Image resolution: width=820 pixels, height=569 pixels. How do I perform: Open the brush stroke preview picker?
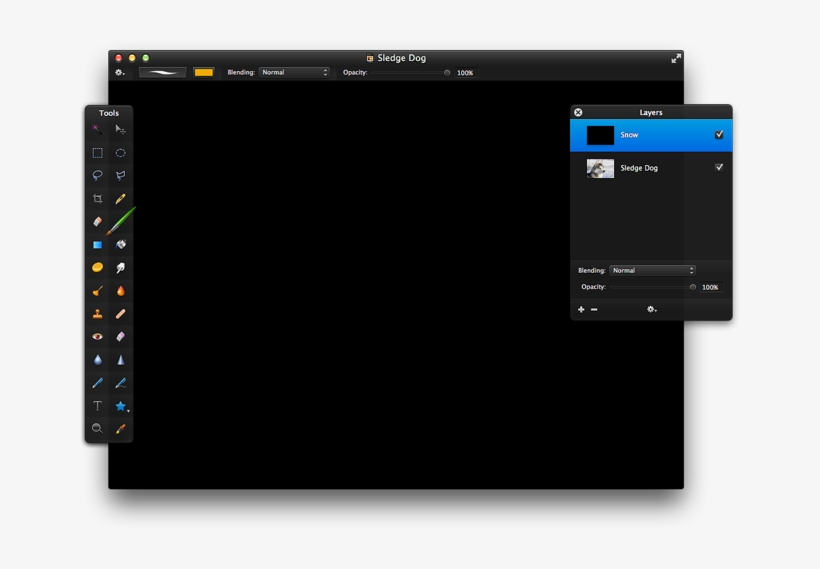[162, 73]
